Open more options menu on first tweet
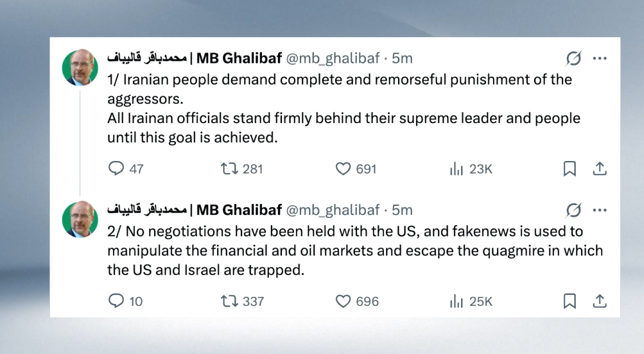644x354 pixels. click(600, 59)
